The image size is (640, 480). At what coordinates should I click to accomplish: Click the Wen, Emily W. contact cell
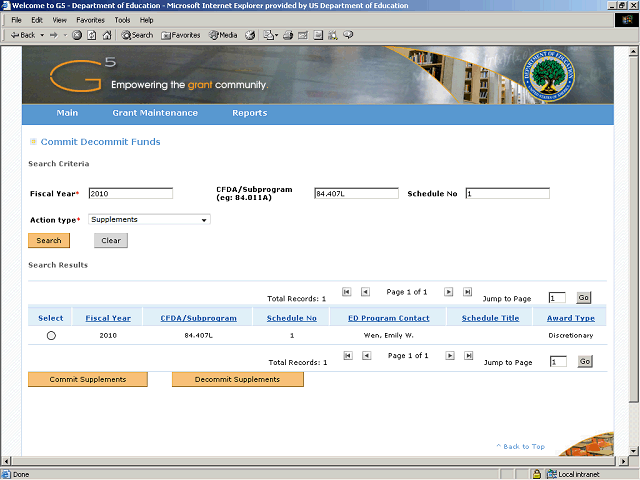(x=389, y=336)
